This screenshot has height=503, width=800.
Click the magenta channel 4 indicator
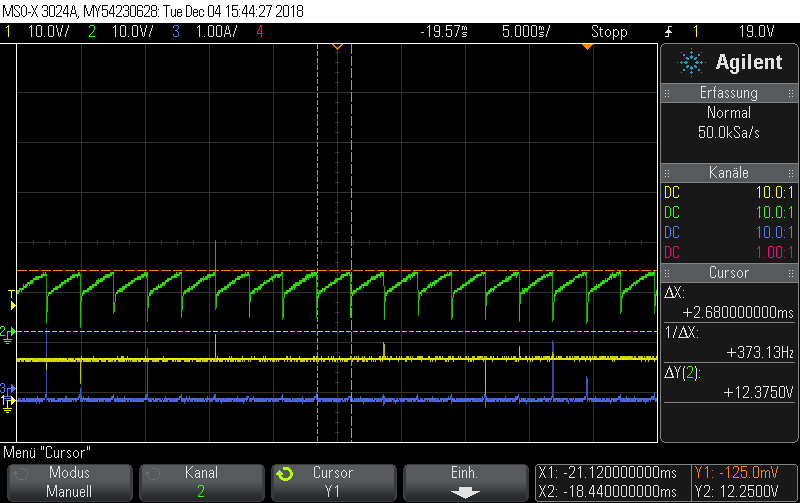(x=260, y=32)
